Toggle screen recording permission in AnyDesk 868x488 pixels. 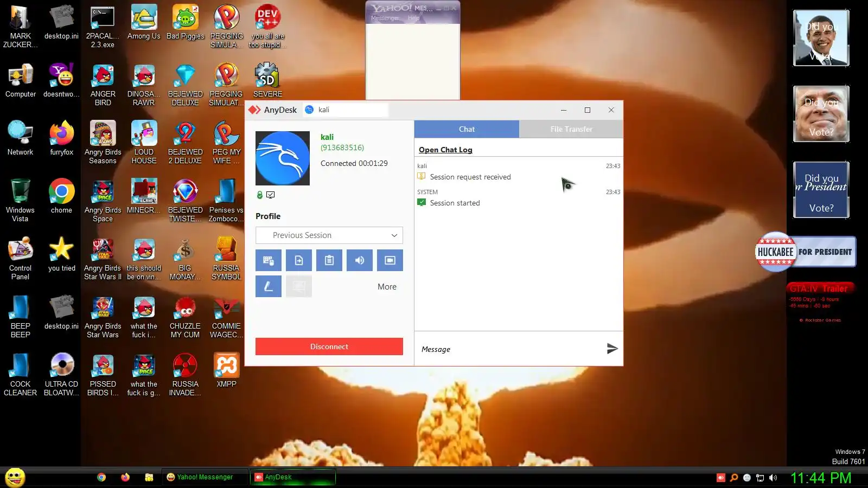pos(390,260)
